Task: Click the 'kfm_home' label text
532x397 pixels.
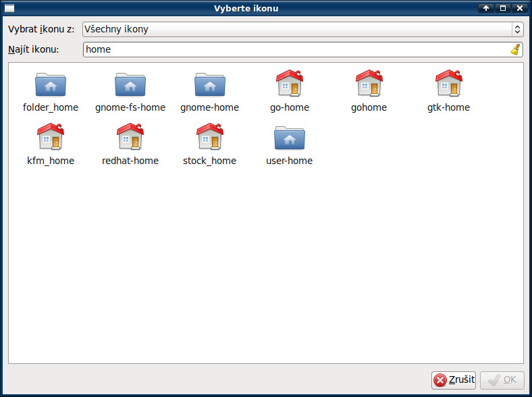Action: [x=51, y=161]
